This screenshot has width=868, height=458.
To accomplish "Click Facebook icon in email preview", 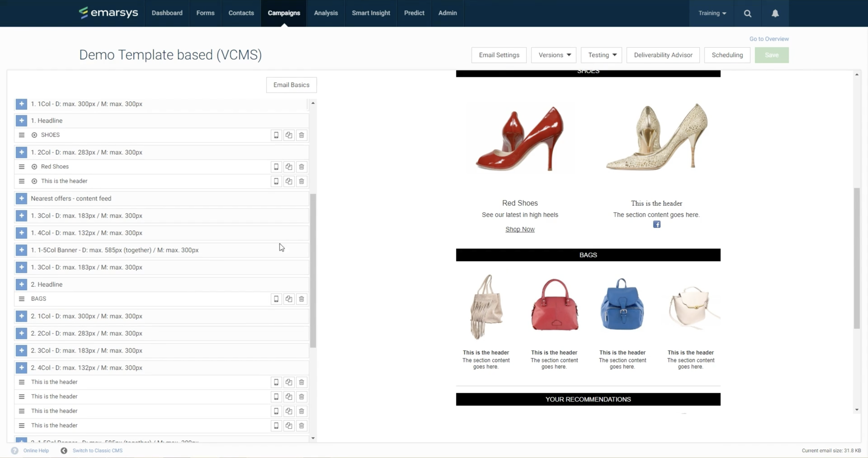I will (x=657, y=224).
